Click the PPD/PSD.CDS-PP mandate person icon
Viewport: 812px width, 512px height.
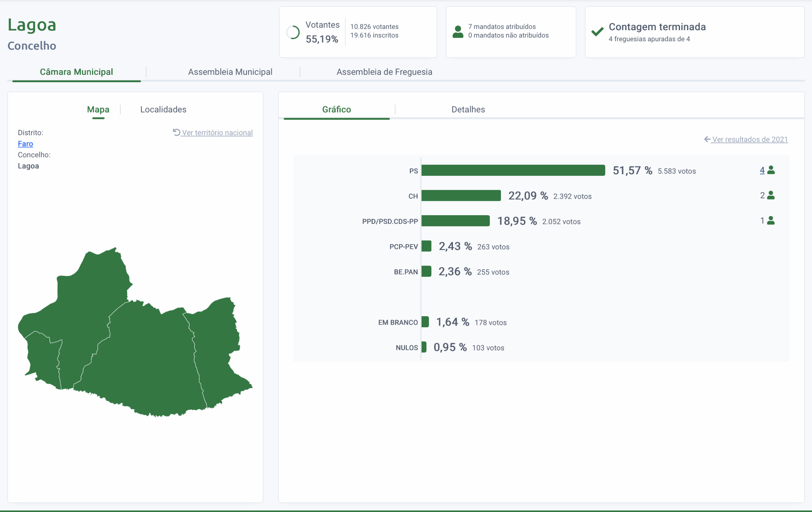click(771, 221)
